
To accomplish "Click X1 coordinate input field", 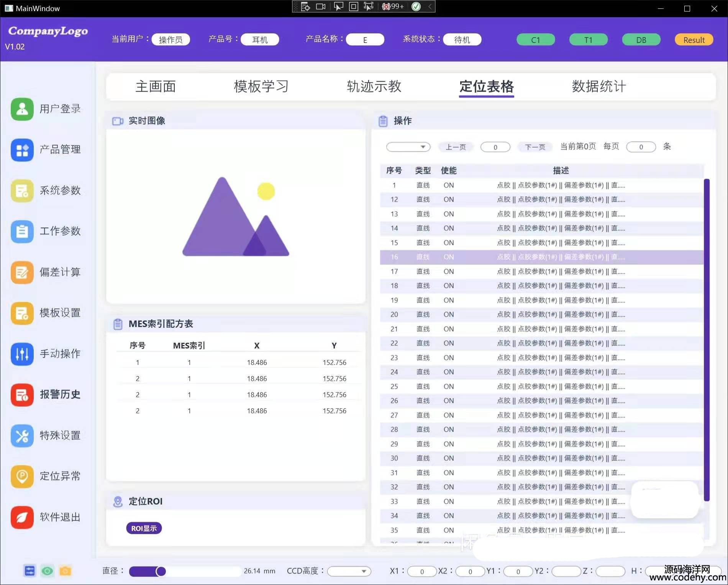I will 422,571.
